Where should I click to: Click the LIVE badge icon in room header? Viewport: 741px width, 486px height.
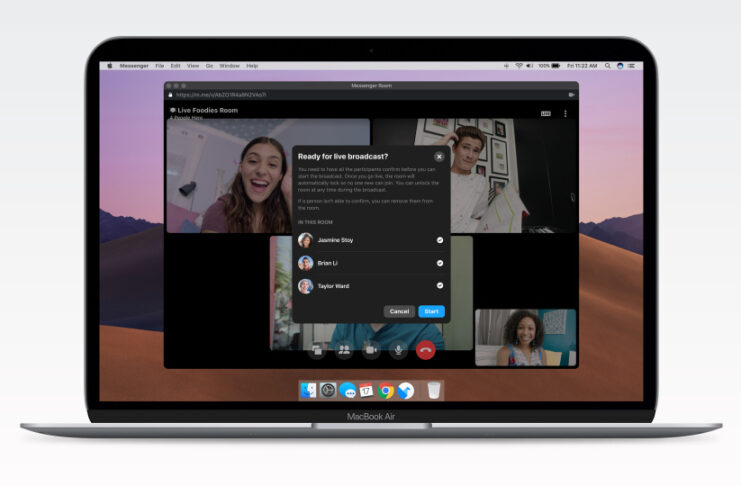coord(546,113)
